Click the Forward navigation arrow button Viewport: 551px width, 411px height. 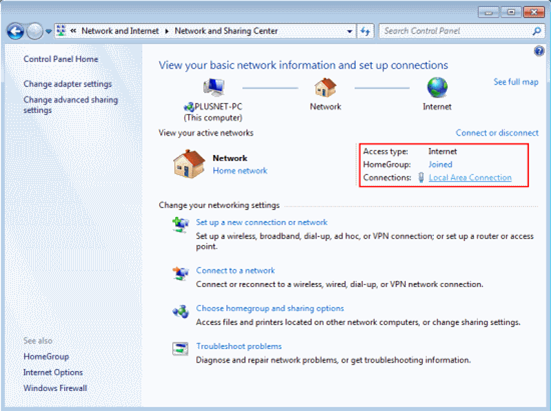35,32
